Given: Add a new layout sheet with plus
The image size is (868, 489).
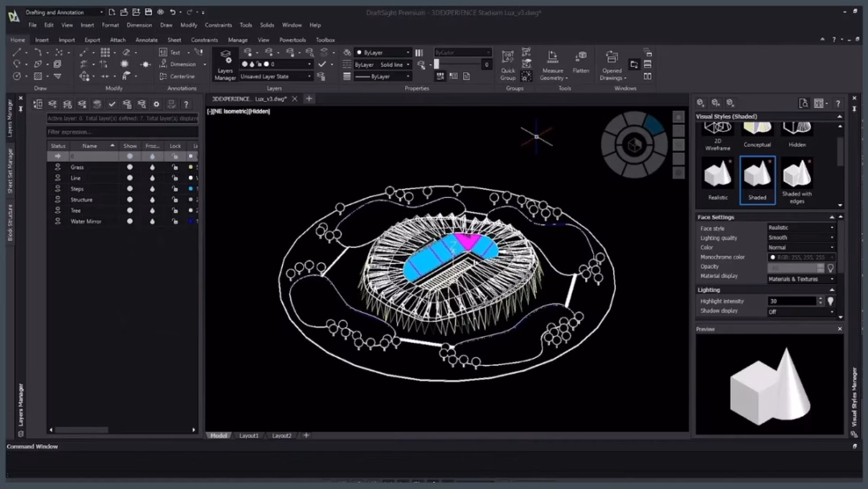Looking at the screenshot, I should pos(305,436).
